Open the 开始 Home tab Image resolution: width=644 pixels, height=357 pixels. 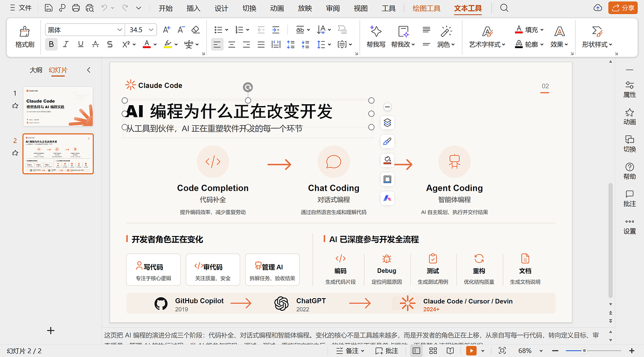tap(165, 8)
